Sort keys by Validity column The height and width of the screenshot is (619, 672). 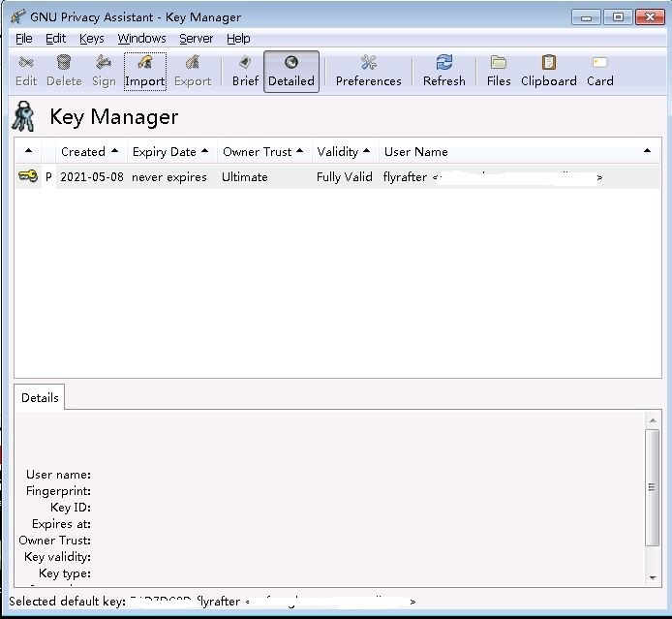(344, 151)
